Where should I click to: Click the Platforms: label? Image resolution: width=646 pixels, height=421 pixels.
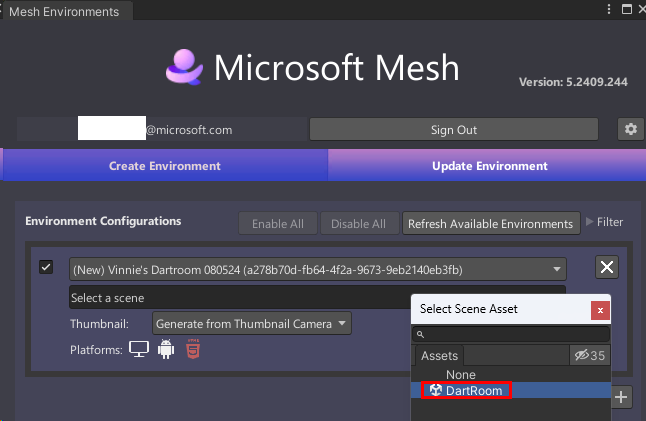[x=96, y=350]
